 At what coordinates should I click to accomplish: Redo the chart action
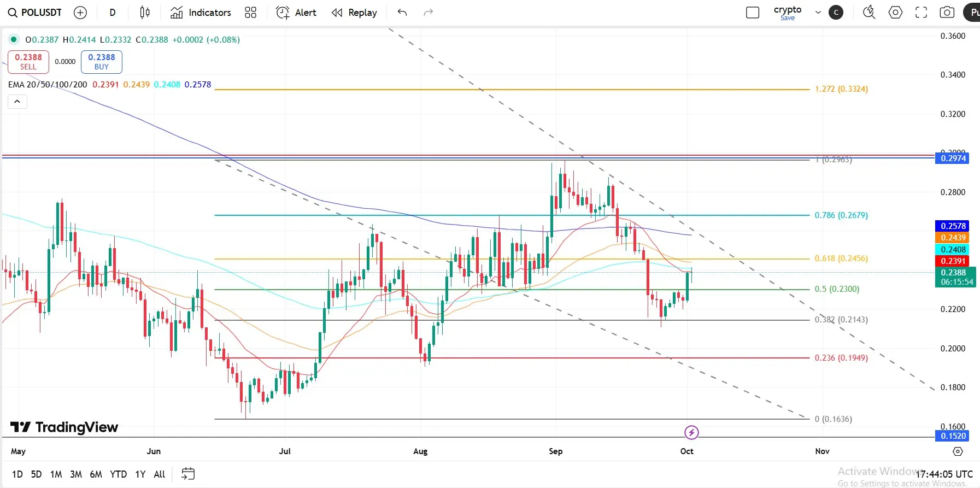coord(429,13)
